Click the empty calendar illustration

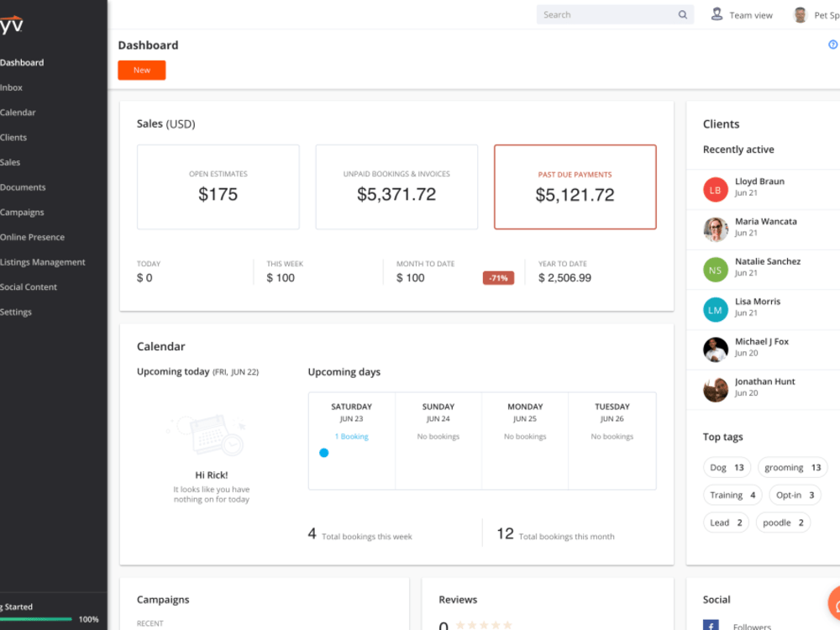208,435
